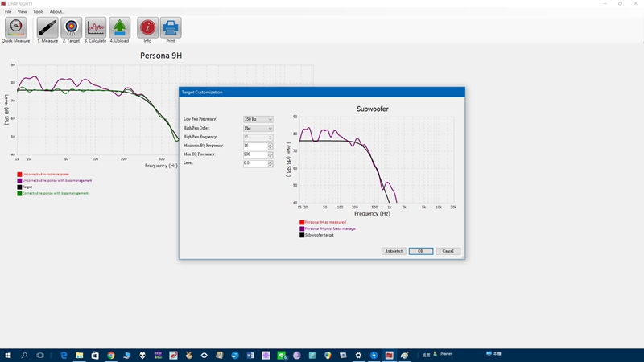Screen dimensions: 644x362
Task: Open step 1 Measure microphone tool
Action: coord(47,28)
